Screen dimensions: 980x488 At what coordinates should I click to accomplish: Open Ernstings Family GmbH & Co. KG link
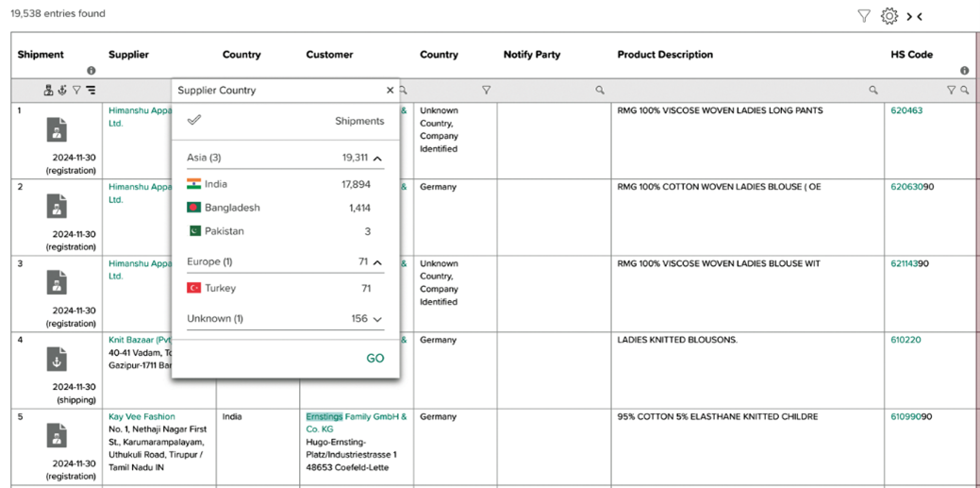[357, 423]
